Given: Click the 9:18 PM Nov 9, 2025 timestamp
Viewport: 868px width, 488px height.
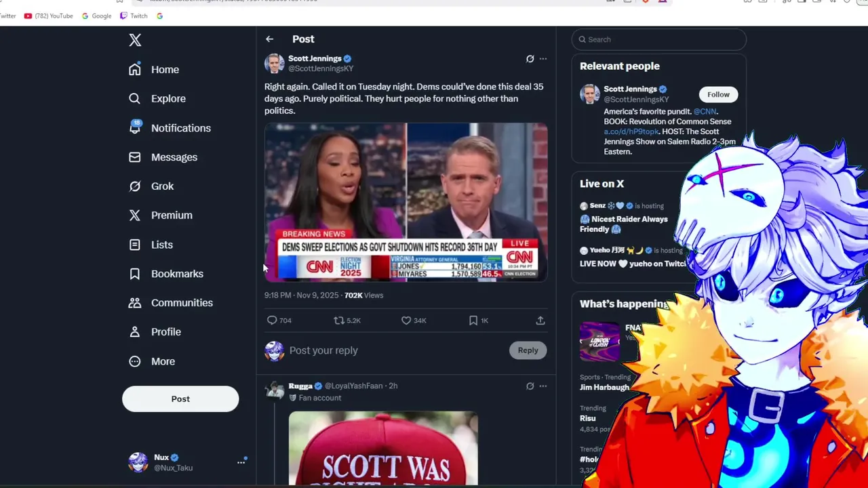Looking at the screenshot, I should tap(301, 296).
